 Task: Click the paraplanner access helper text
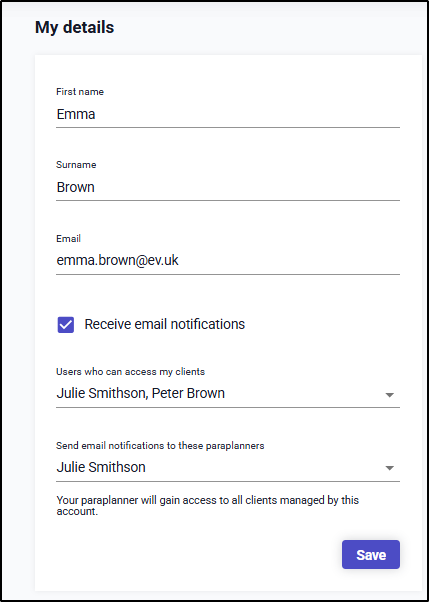(208, 506)
